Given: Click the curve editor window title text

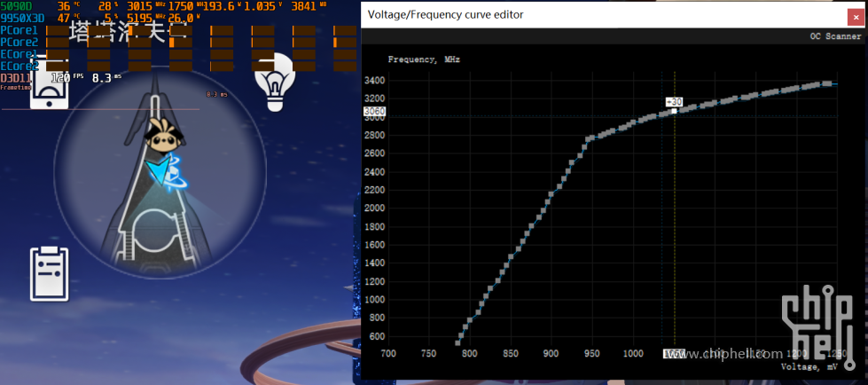Looking at the screenshot, I should coord(446,15).
